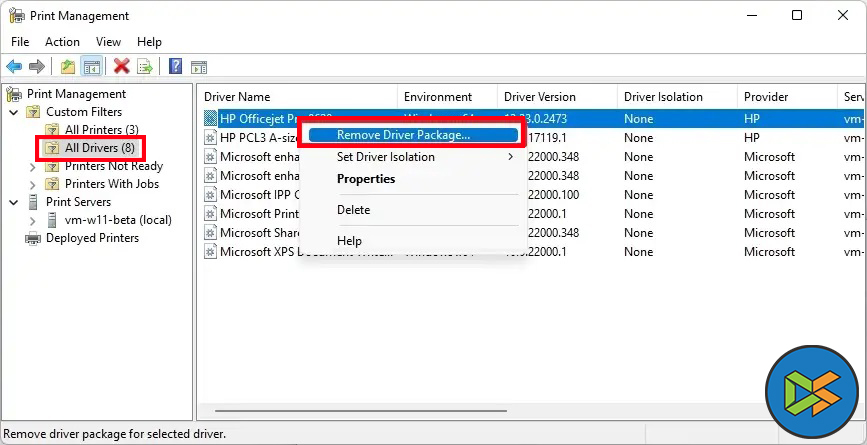Open Help via blue question-mark icon
The height and width of the screenshot is (445, 867).
175,67
